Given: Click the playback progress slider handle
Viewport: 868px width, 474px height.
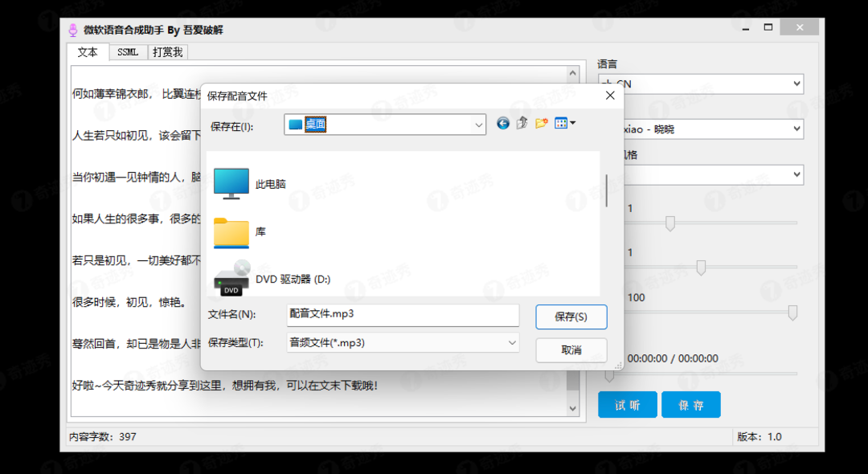Looking at the screenshot, I should (609, 375).
